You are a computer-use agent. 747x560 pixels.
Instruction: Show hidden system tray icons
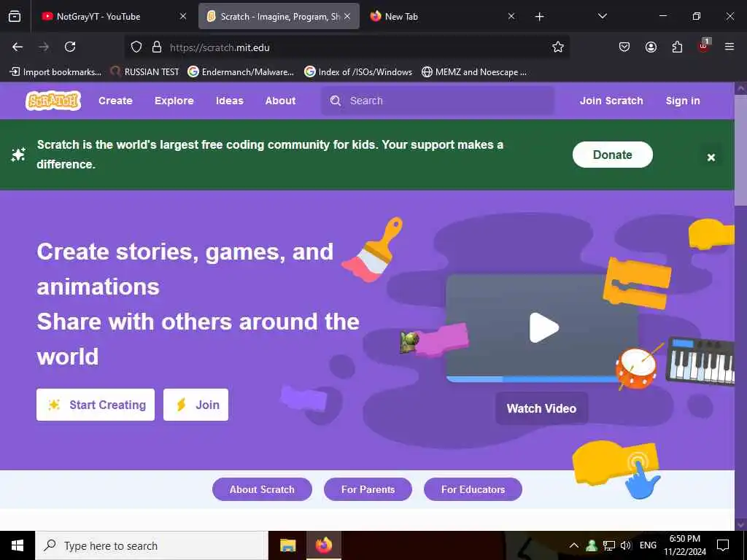574,545
